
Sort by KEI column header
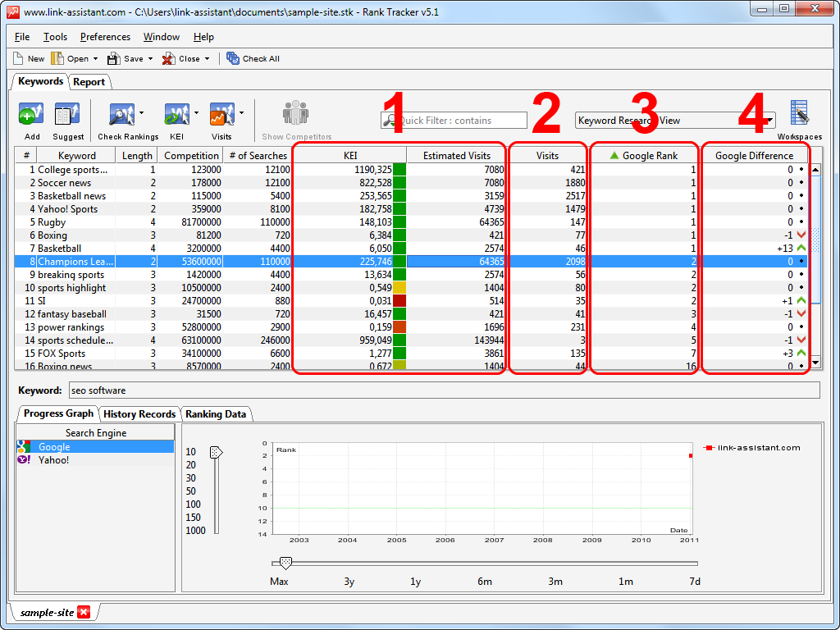(349, 155)
